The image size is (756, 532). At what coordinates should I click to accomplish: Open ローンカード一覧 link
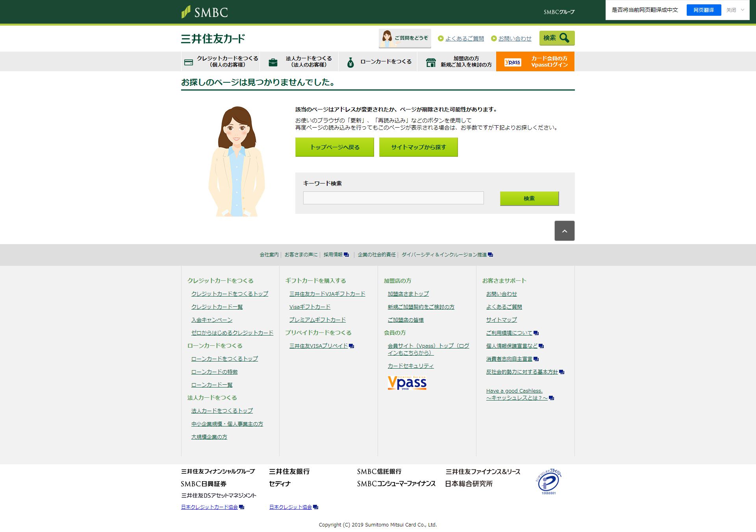pyautogui.click(x=212, y=385)
